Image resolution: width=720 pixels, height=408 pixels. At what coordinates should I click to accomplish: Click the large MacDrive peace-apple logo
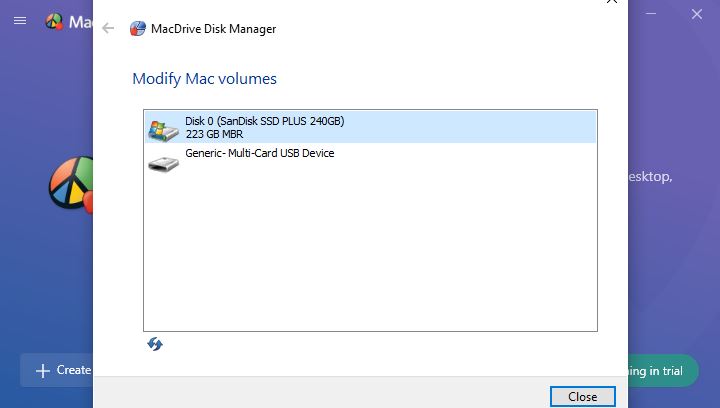(x=71, y=185)
